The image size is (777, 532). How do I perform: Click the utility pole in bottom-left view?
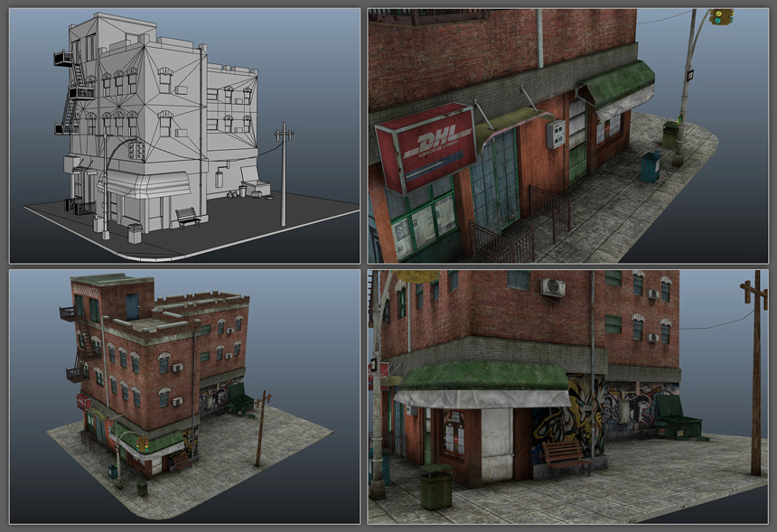(262, 429)
